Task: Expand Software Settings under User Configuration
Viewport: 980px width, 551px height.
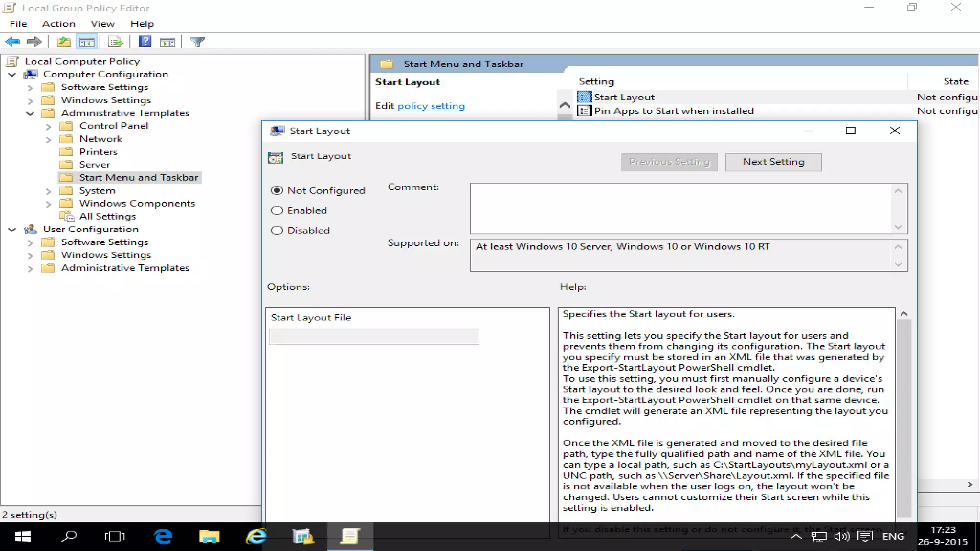Action: coord(30,242)
